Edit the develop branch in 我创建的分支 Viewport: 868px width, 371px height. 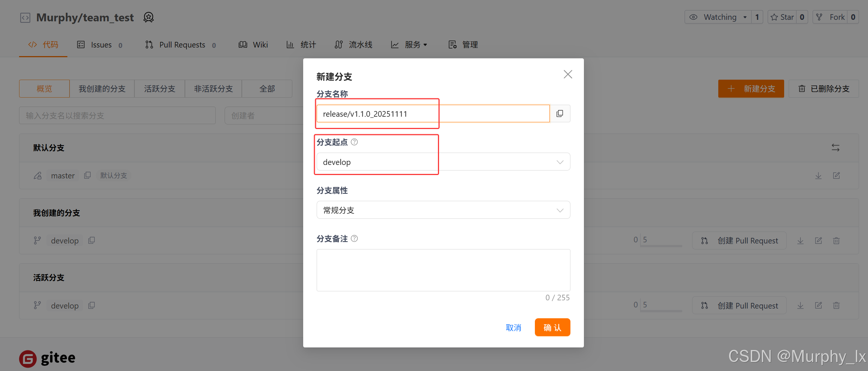point(819,240)
